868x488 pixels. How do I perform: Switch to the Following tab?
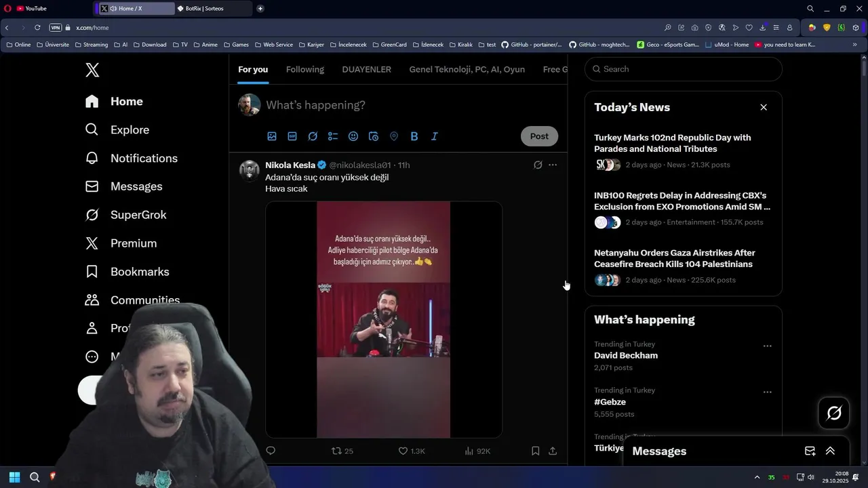(x=305, y=69)
